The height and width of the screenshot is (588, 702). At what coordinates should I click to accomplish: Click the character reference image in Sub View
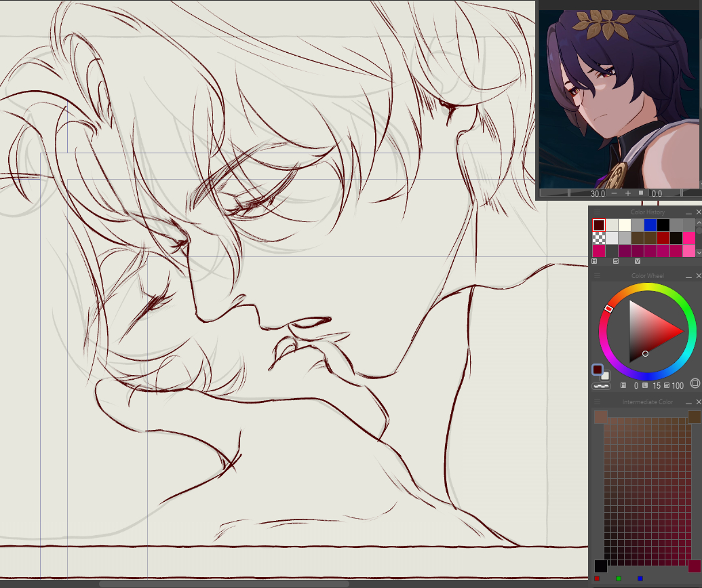(620, 99)
